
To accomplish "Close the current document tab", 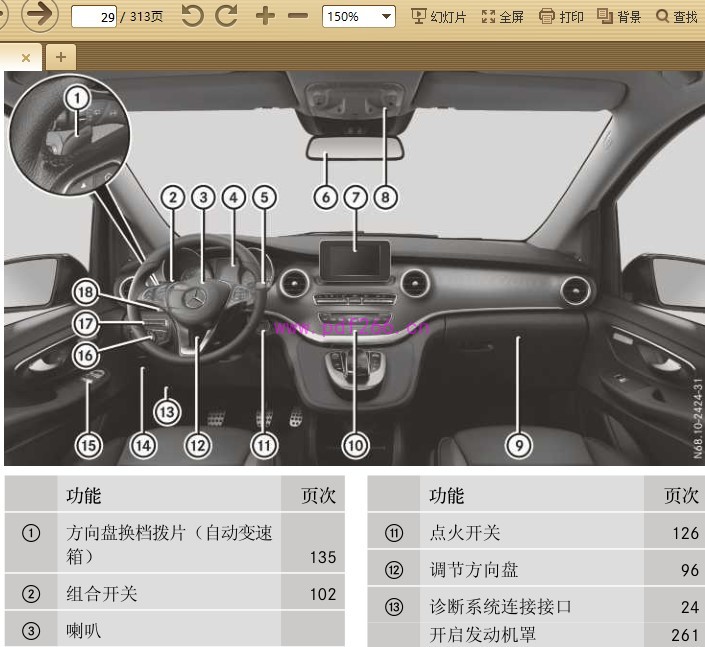I will point(26,58).
